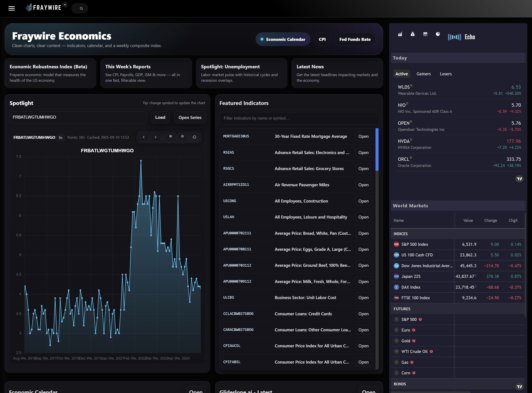Zoom in on the spotlight chart
The image size is (532, 393).
coord(171,137)
